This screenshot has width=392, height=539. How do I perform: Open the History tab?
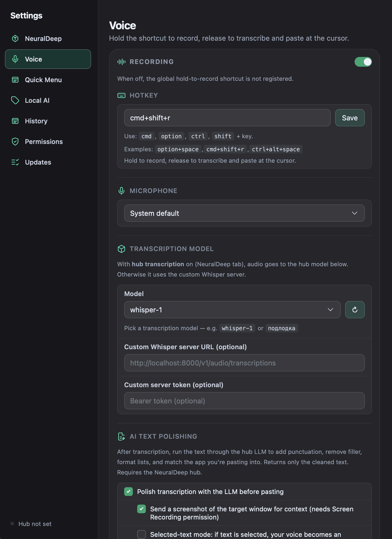[x=48, y=121]
